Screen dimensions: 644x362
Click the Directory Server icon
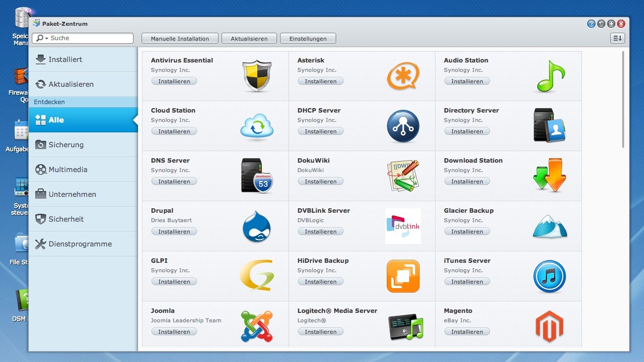[x=550, y=125]
